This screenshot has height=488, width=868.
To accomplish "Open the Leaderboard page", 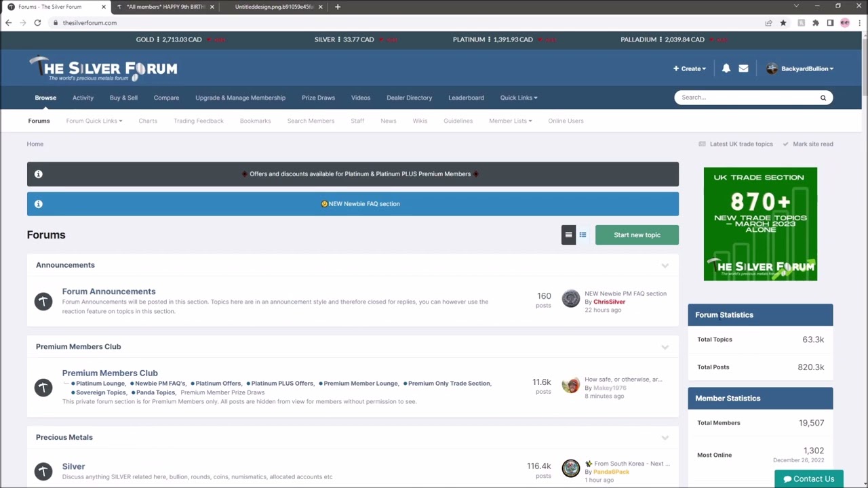I will tap(466, 98).
